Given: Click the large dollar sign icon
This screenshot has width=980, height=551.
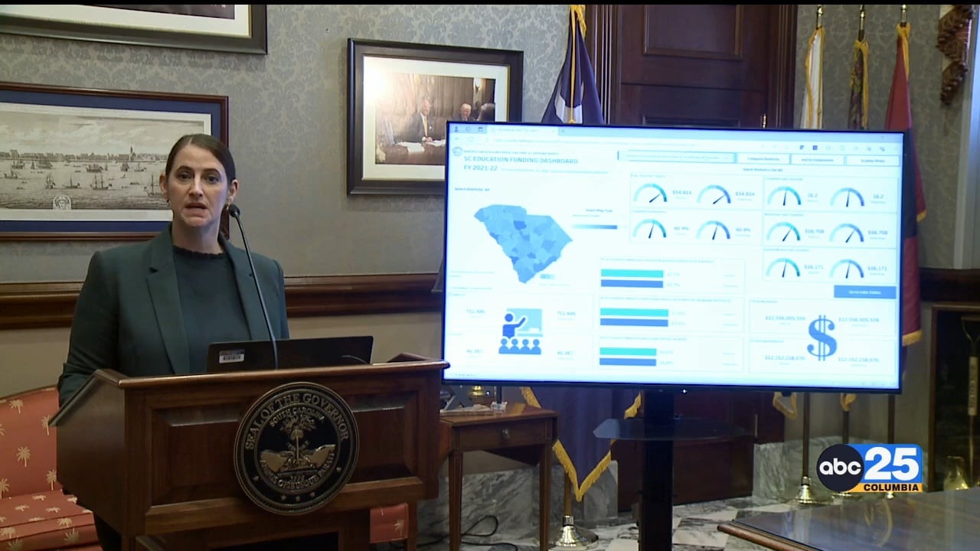Looking at the screenshot, I should 822,337.
